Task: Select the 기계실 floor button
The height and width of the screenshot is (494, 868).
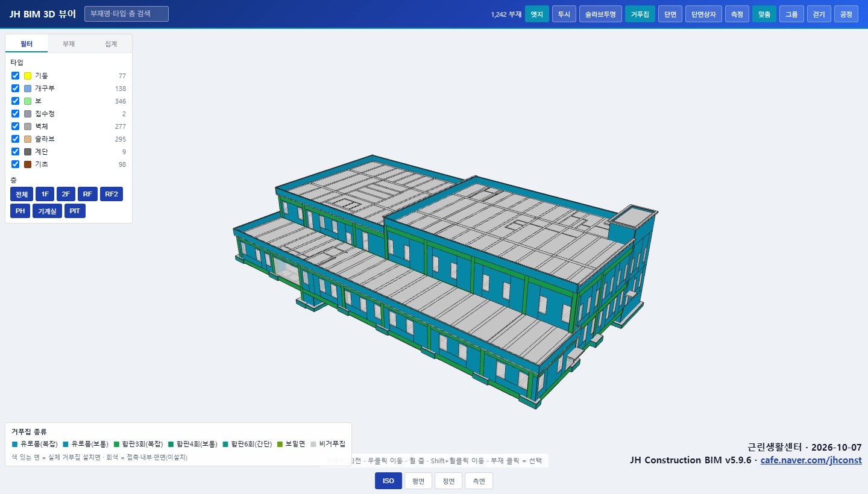Action: (x=47, y=211)
